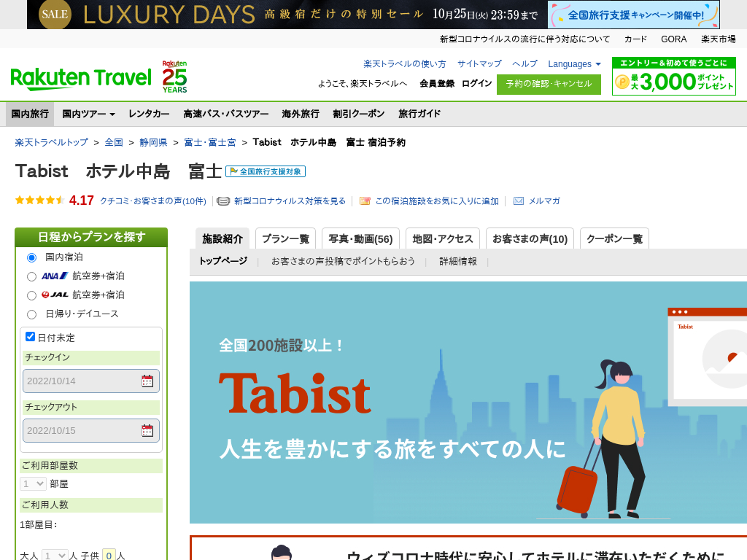Click the Rakuten Travel logo

point(81,79)
